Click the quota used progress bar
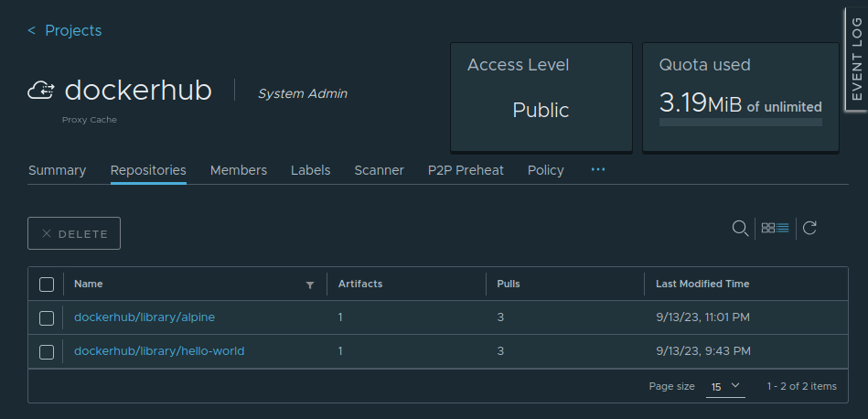 740,122
